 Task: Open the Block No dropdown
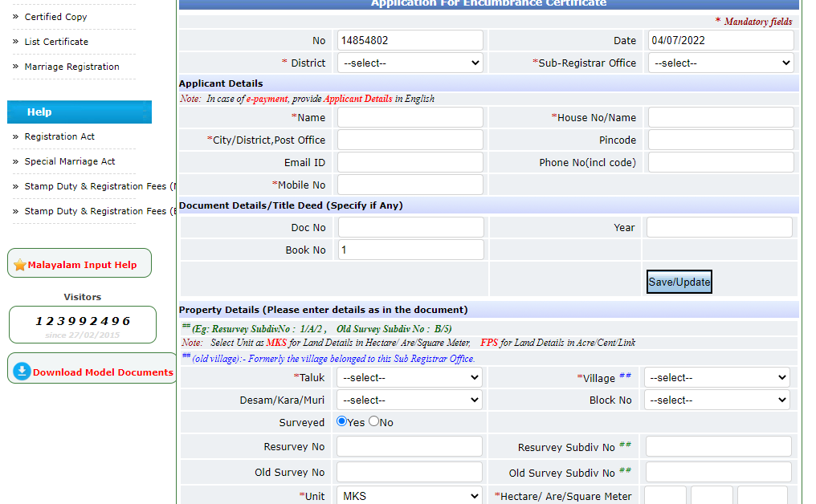point(716,400)
